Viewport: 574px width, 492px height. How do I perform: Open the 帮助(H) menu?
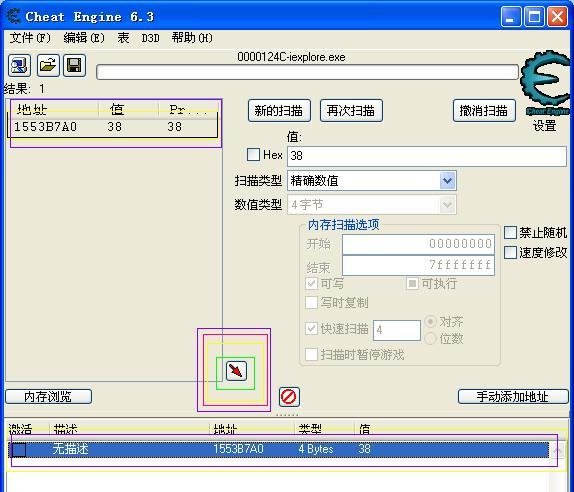click(192, 38)
